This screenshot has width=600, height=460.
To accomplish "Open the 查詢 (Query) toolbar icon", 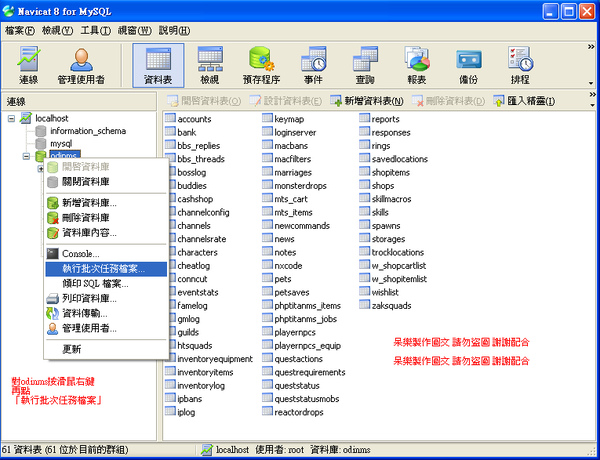I will (365, 65).
